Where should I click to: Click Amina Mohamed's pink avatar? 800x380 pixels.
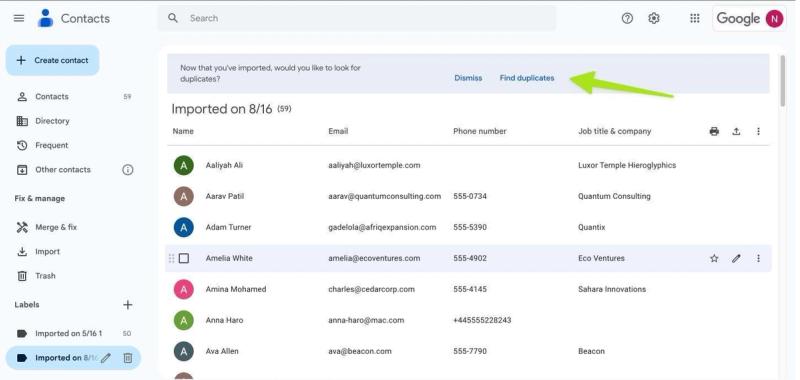[184, 290]
